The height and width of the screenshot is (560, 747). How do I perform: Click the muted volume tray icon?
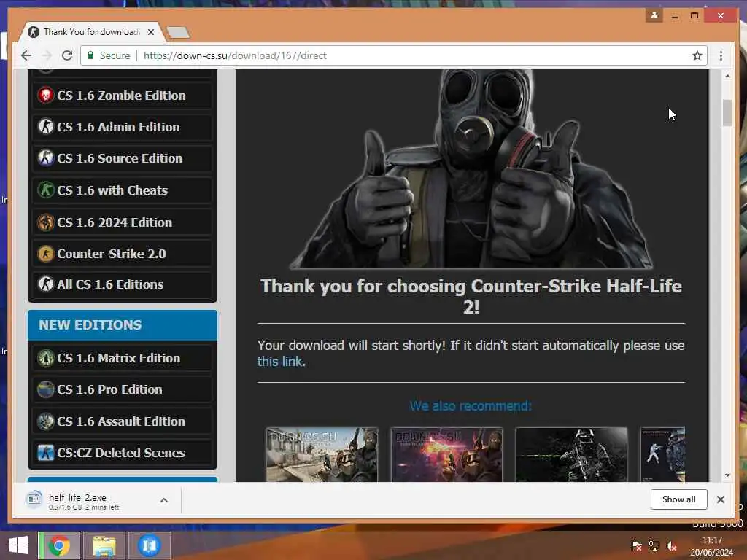point(672,545)
